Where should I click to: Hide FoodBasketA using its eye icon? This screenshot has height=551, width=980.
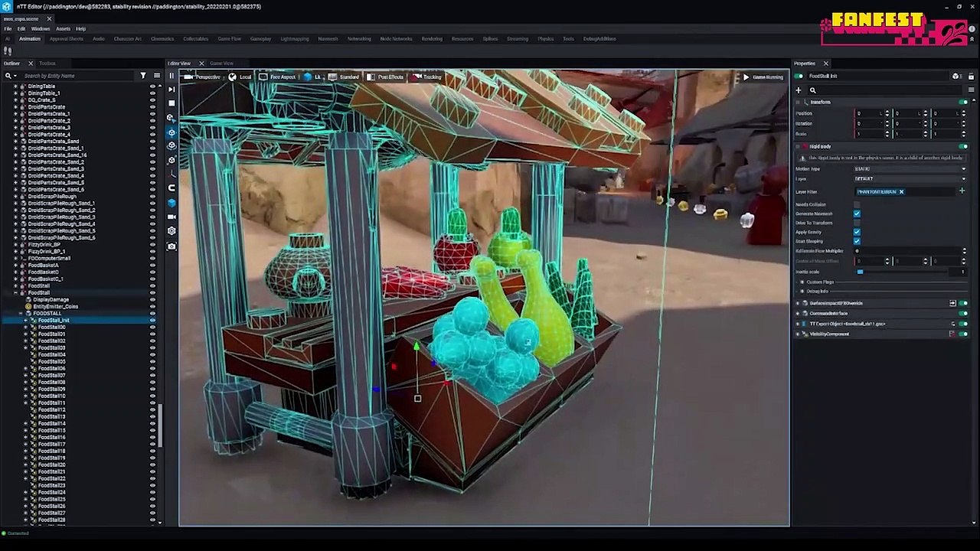pos(152,266)
